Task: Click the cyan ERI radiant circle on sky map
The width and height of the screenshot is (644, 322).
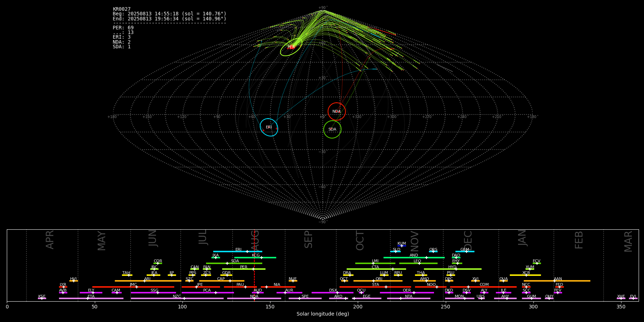Action: click(269, 127)
